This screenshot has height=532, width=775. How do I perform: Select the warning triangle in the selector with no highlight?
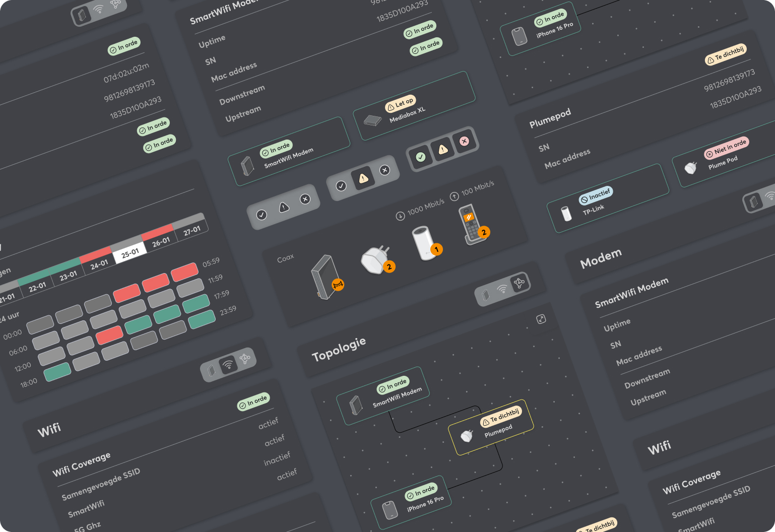pyautogui.click(x=284, y=207)
